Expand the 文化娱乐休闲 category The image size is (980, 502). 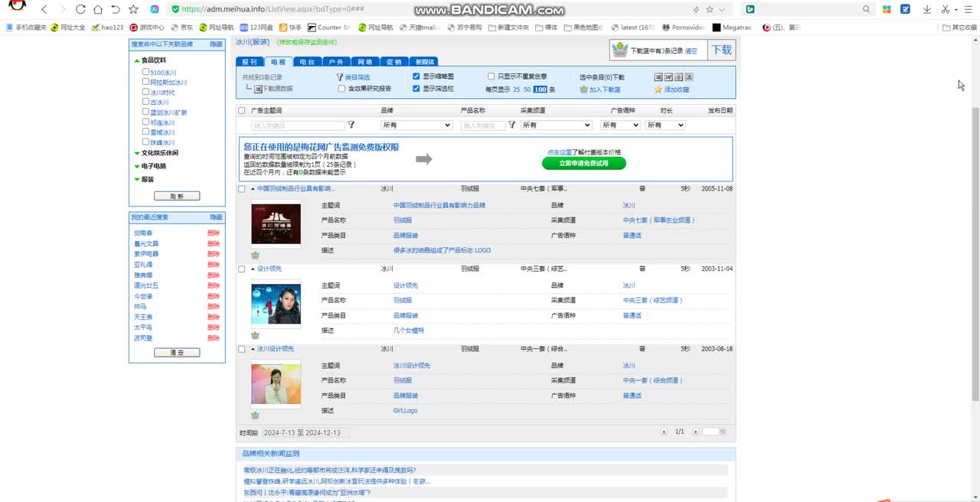pos(137,153)
